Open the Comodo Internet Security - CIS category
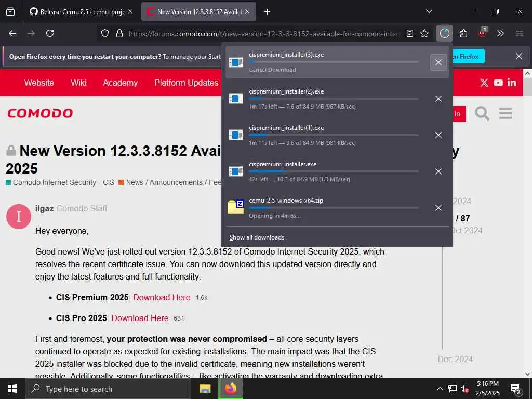532x399 pixels. tap(60, 182)
